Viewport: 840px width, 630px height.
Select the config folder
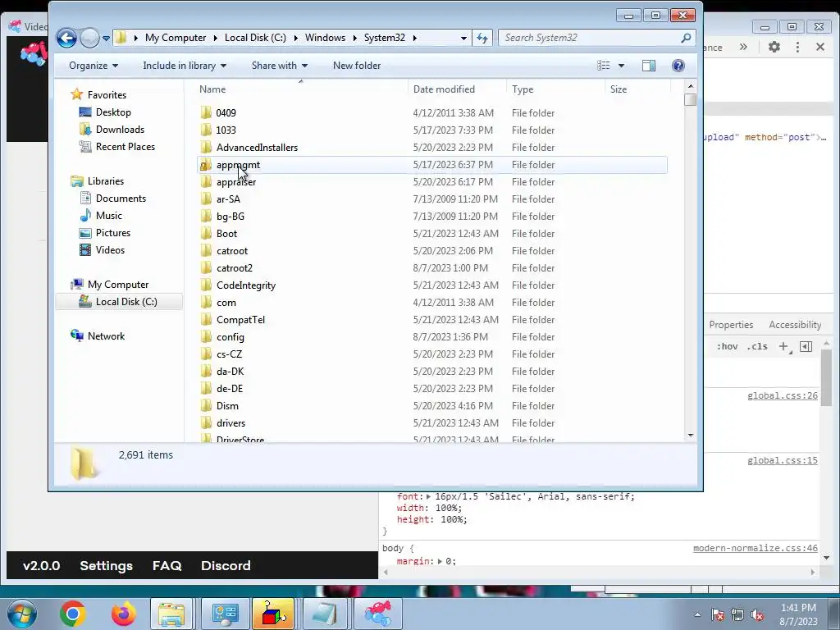231,337
